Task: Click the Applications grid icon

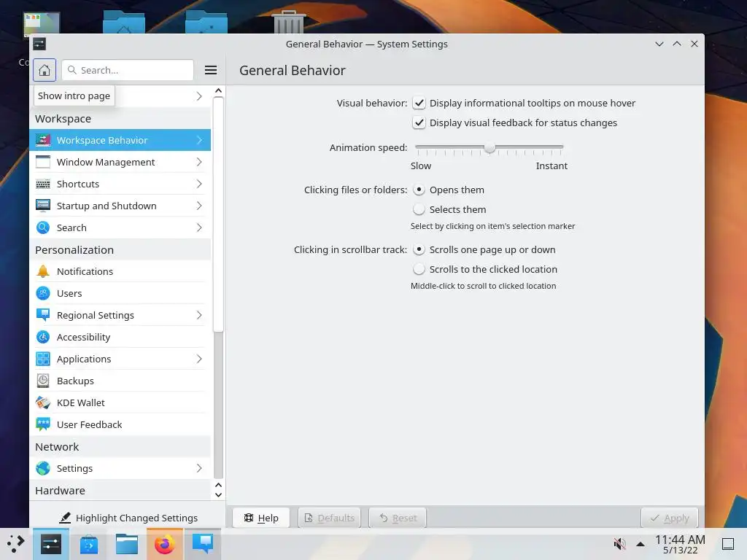Action: click(43, 359)
